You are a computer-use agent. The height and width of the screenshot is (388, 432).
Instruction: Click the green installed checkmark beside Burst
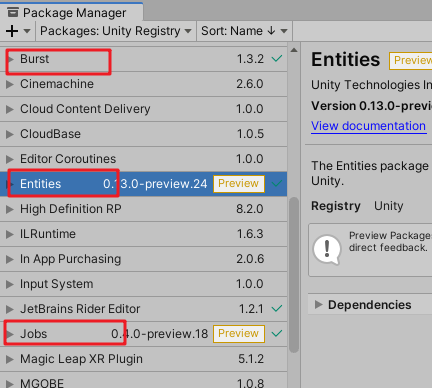(x=277, y=59)
